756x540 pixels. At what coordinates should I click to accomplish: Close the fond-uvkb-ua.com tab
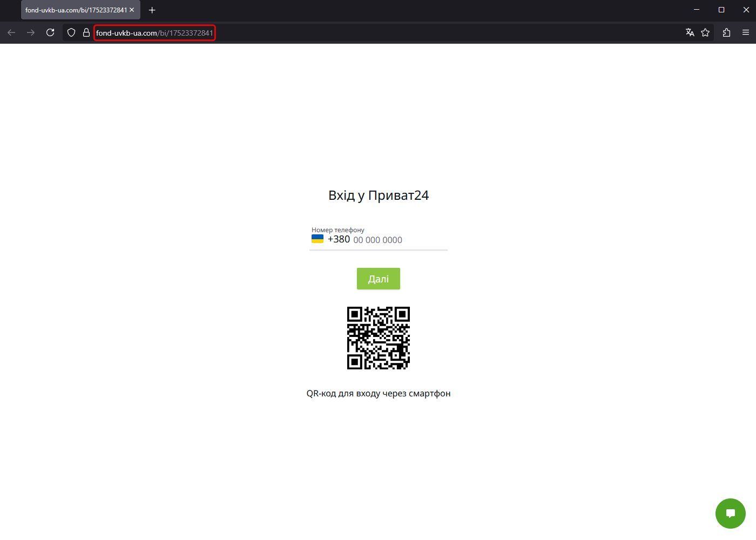132,10
